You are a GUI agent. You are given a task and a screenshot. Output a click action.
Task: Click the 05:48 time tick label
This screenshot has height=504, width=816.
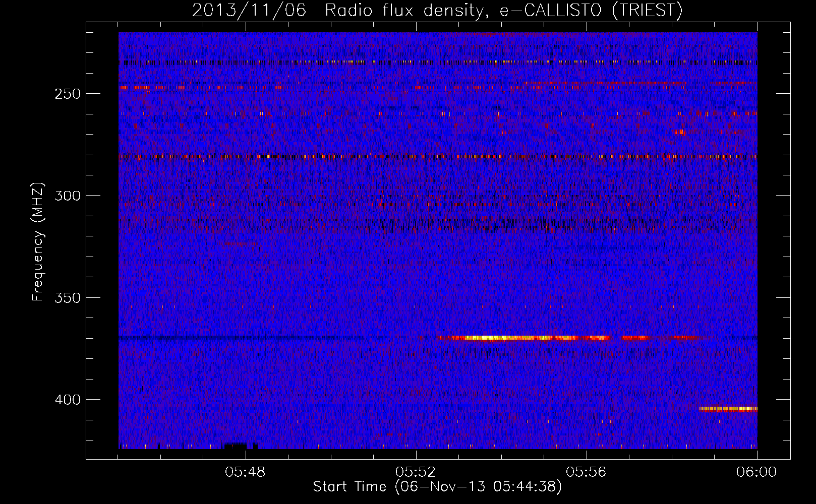click(246, 472)
